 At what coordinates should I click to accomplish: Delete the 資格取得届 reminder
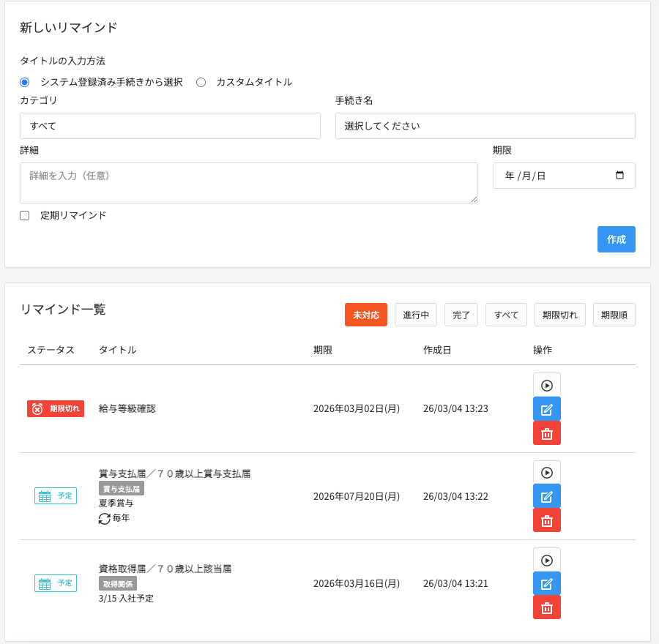(546, 607)
